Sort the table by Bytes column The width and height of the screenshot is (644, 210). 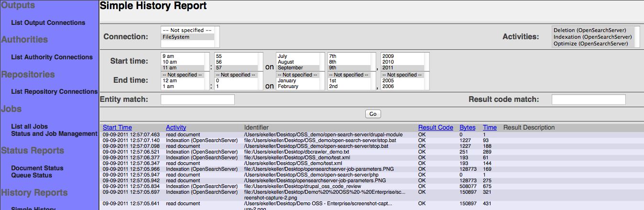[468, 128]
